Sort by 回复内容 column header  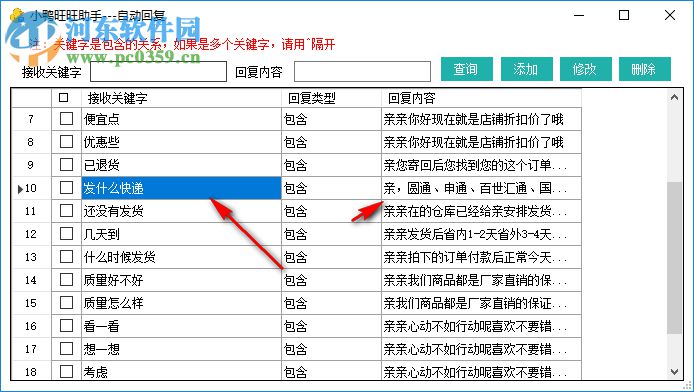coord(482,98)
